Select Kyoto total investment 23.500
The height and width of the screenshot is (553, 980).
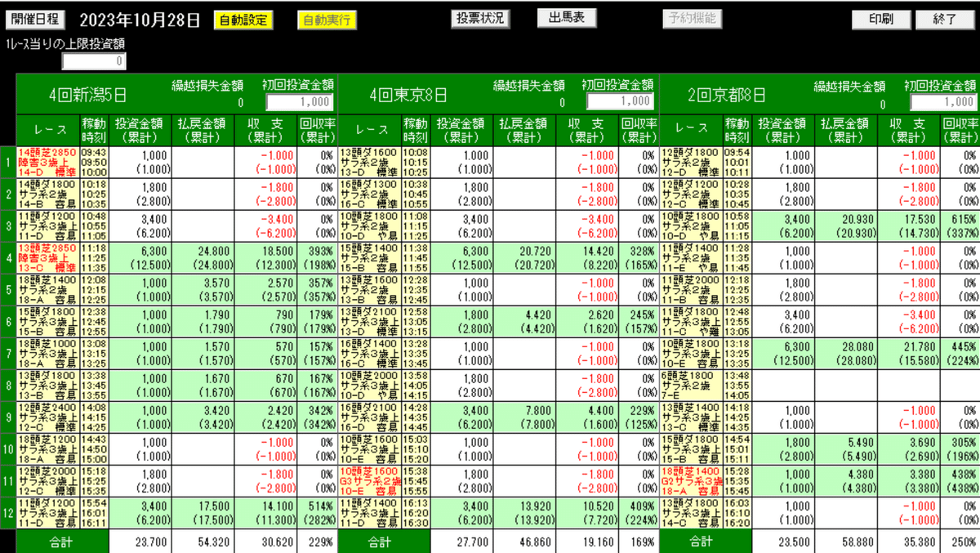coord(784,541)
